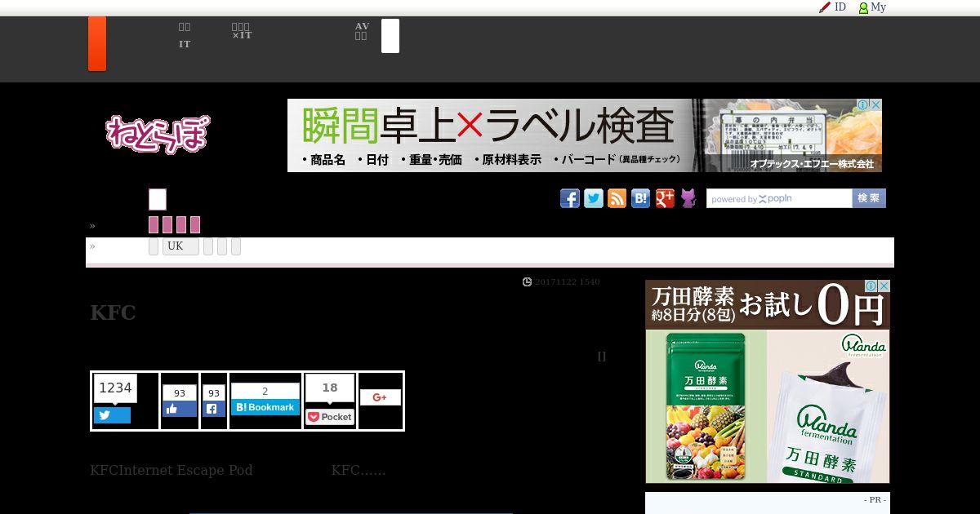Open the orange RSS feed icon
The height and width of the screenshot is (514, 980).
pos(617,198)
